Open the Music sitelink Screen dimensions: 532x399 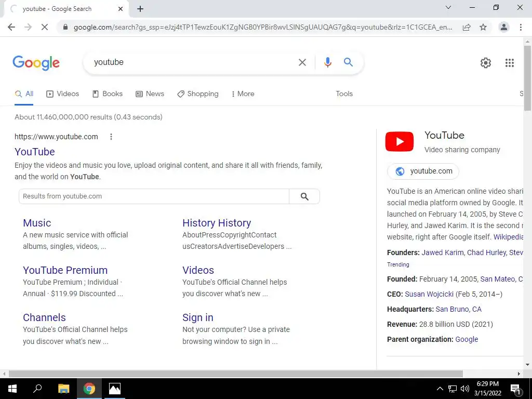click(x=37, y=223)
